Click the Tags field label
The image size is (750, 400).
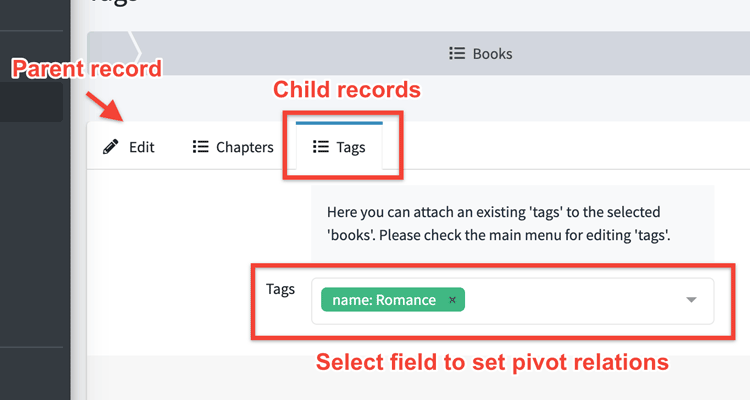coord(280,289)
